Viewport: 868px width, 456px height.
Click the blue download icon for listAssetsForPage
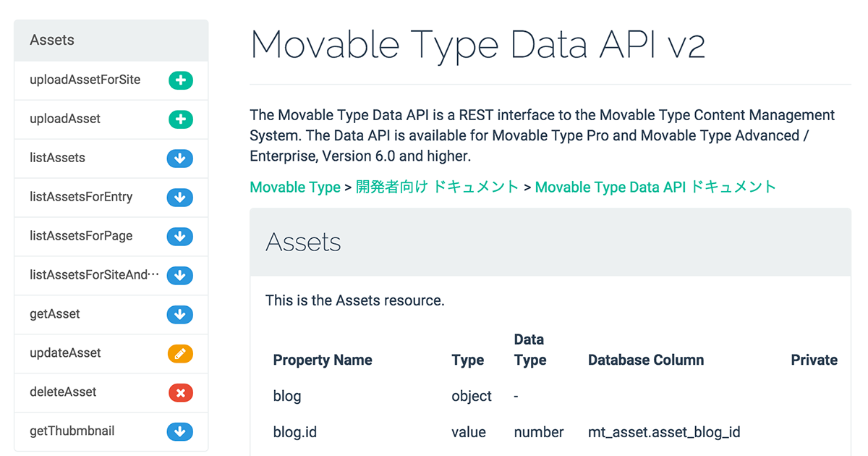pos(180,237)
